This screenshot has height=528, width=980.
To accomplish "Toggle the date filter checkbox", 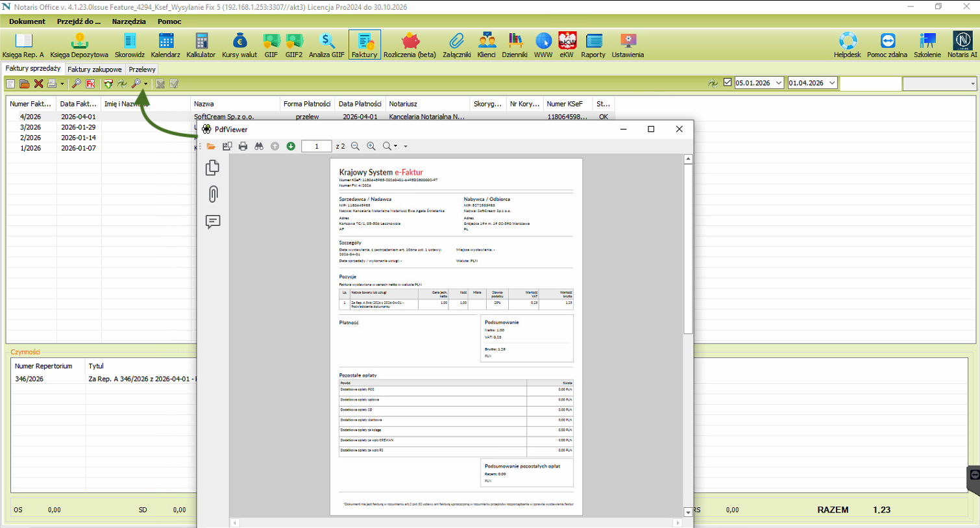I will click(728, 82).
